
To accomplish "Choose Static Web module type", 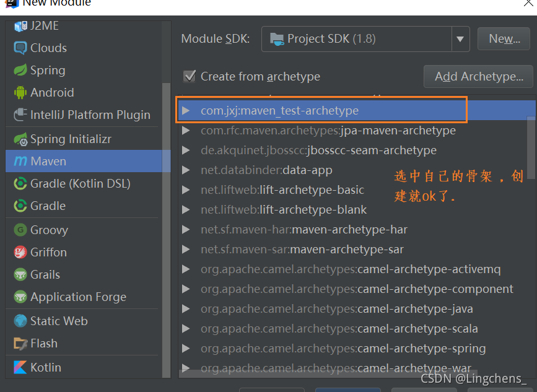I will pos(84,321).
